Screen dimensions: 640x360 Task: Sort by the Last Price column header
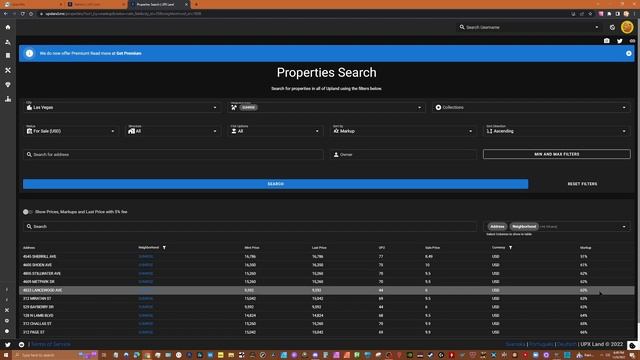pos(319,248)
